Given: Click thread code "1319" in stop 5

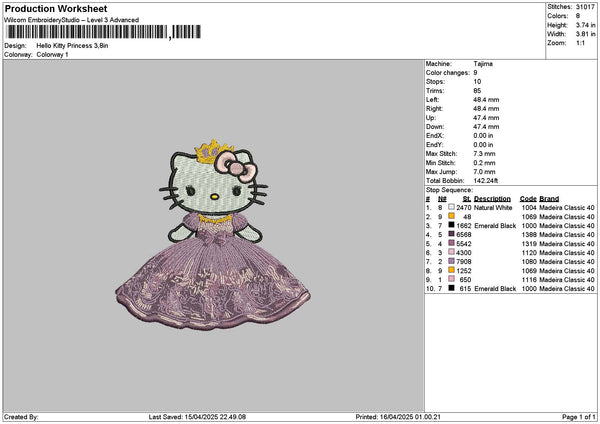Looking at the screenshot, I should 529,244.
